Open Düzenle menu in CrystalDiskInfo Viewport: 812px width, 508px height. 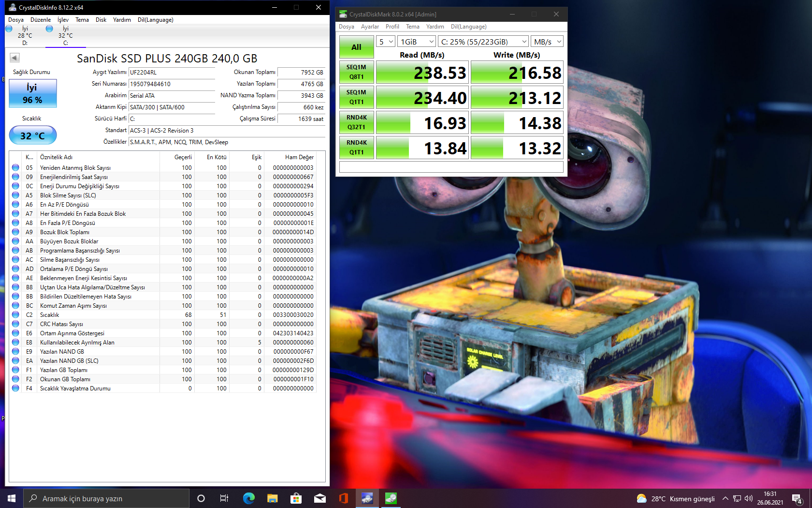pos(41,20)
